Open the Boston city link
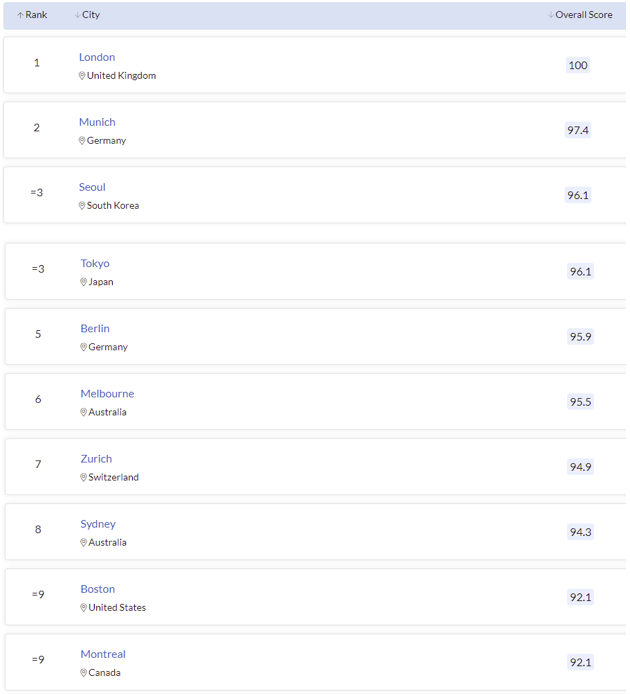This screenshot has width=630, height=694. click(x=98, y=588)
